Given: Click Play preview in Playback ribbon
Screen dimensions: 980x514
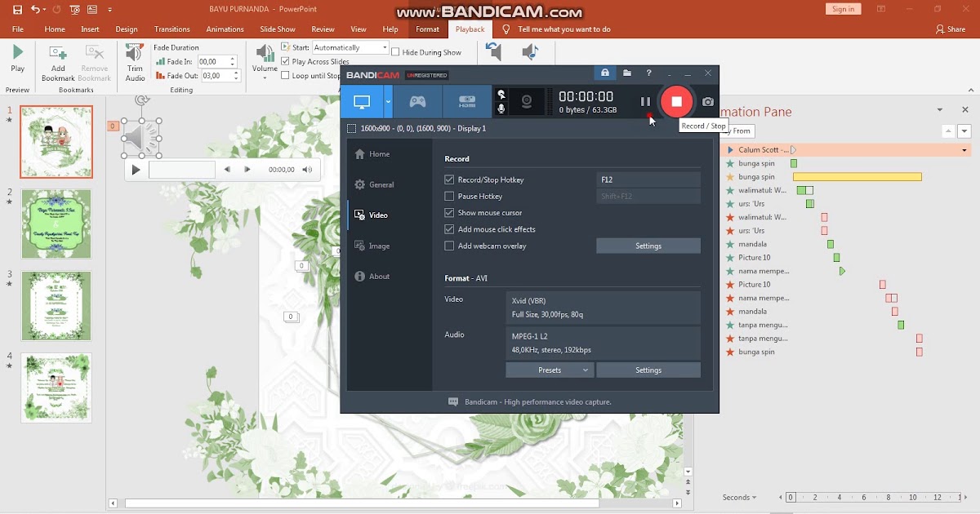Looking at the screenshot, I should pos(17,59).
